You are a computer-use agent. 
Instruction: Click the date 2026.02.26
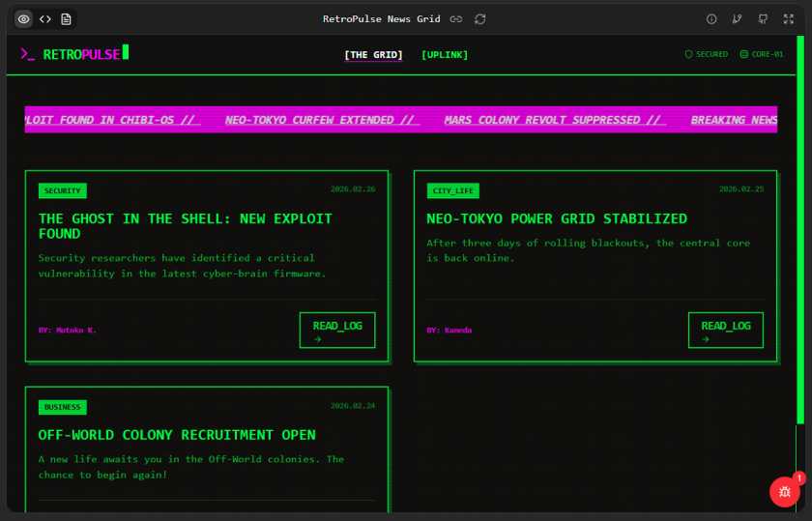click(x=353, y=189)
